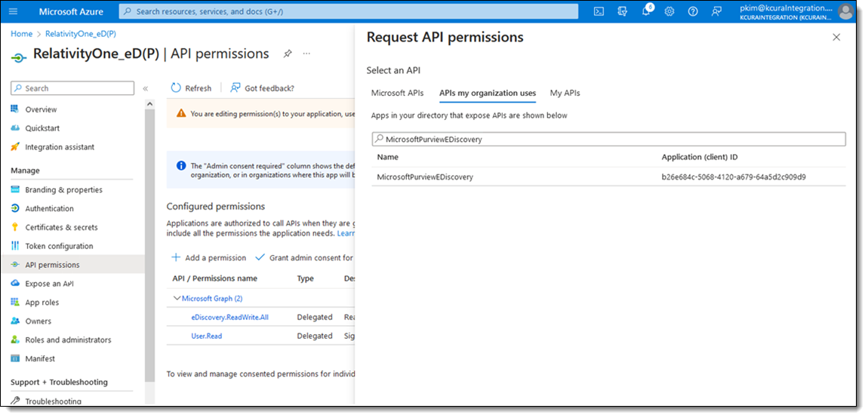Click the Troubleshooting wrench icon

(x=16, y=401)
